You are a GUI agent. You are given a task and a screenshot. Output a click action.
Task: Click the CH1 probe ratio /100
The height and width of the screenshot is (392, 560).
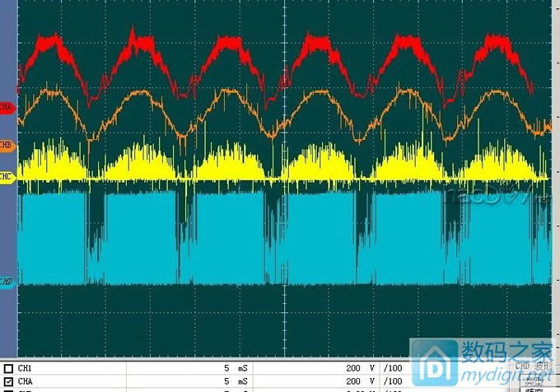tap(393, 368)
